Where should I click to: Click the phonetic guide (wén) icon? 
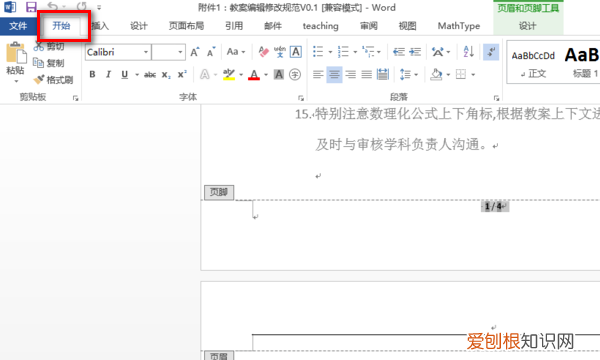[280, 52]
